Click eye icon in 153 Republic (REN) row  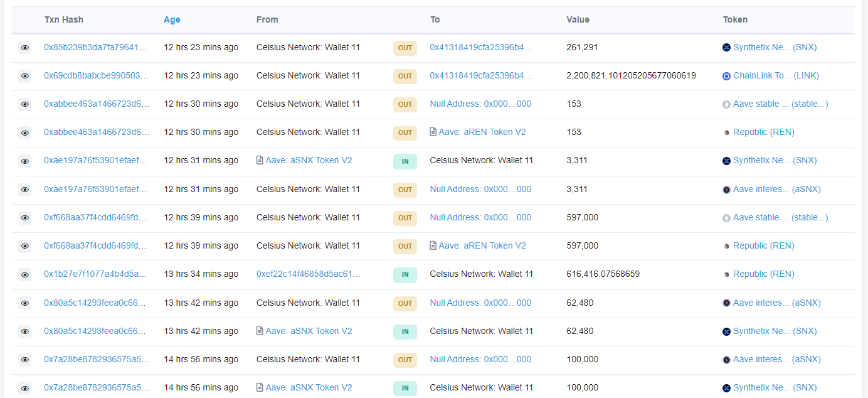pyautogui.click(x=24, y=132)
